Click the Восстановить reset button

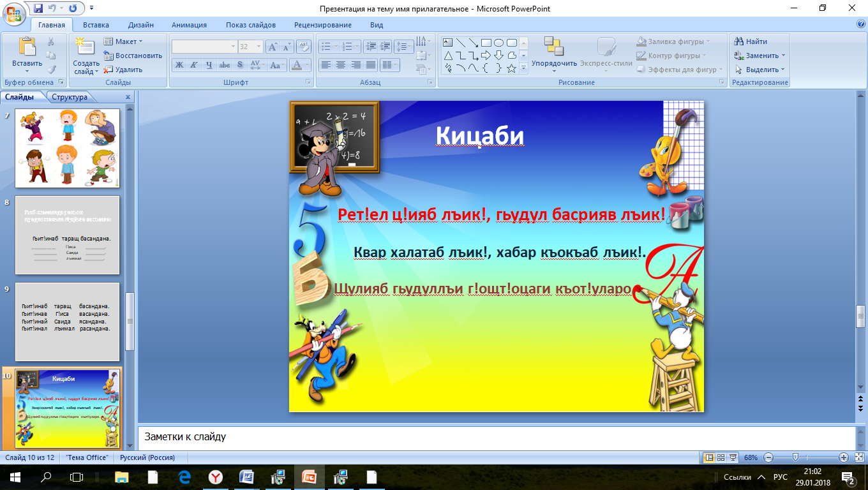pyautogui.click(x=133, y=56)
